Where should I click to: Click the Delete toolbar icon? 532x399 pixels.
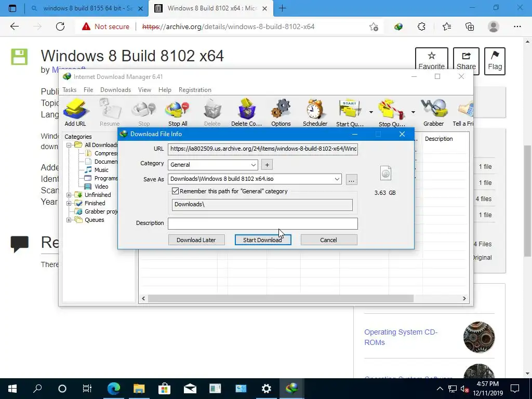point(212,113)
